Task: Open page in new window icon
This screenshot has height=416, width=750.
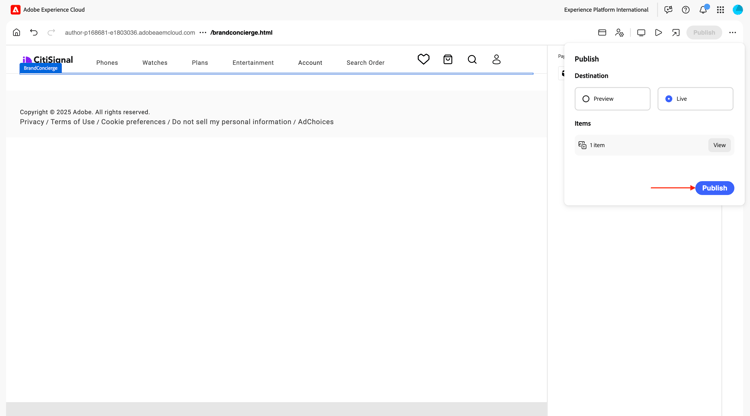Action: pos(675,33)
